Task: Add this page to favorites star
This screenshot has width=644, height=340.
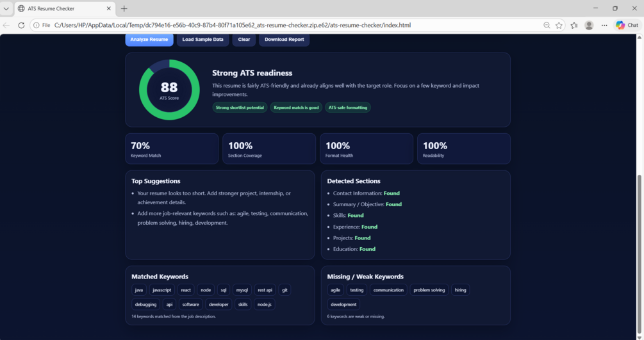Action: pyautogui.click(x=559, y=25)
